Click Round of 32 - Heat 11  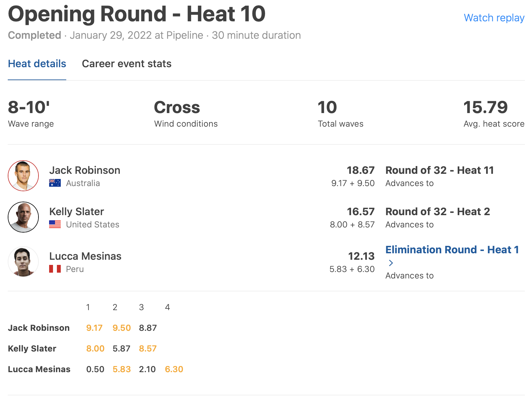point(440,170)
